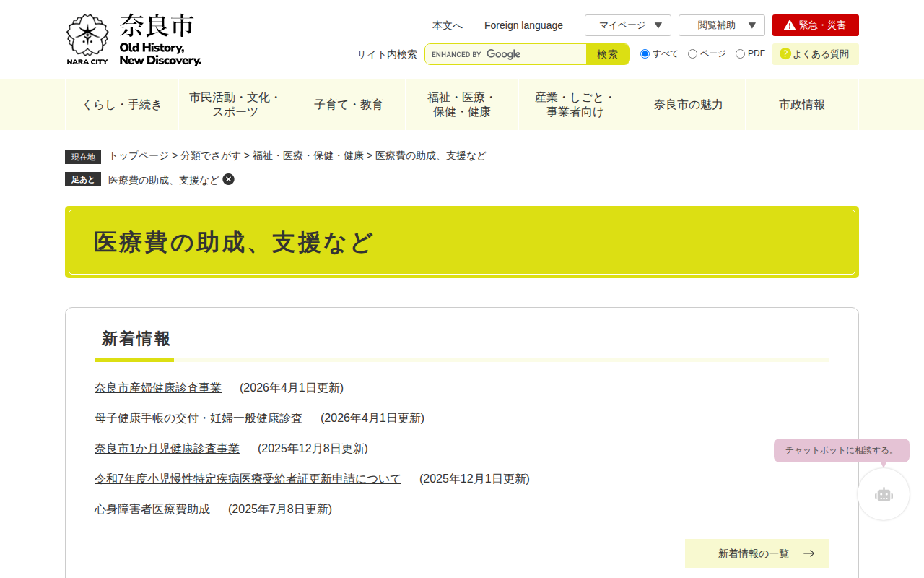This screenshot has width=924, height=578.
Task: Open the 市民活動・文化・スポーツ menu
Action: (x=235, y=105)
